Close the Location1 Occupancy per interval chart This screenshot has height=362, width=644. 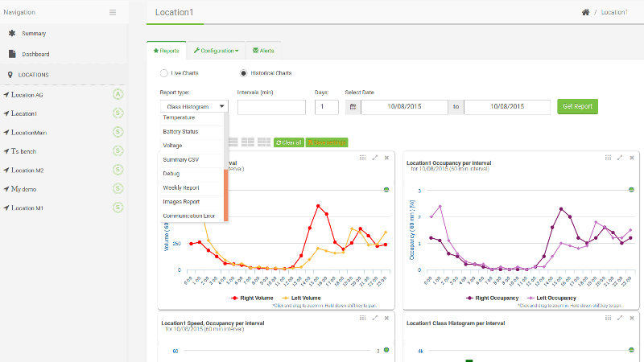coord(632,158)
